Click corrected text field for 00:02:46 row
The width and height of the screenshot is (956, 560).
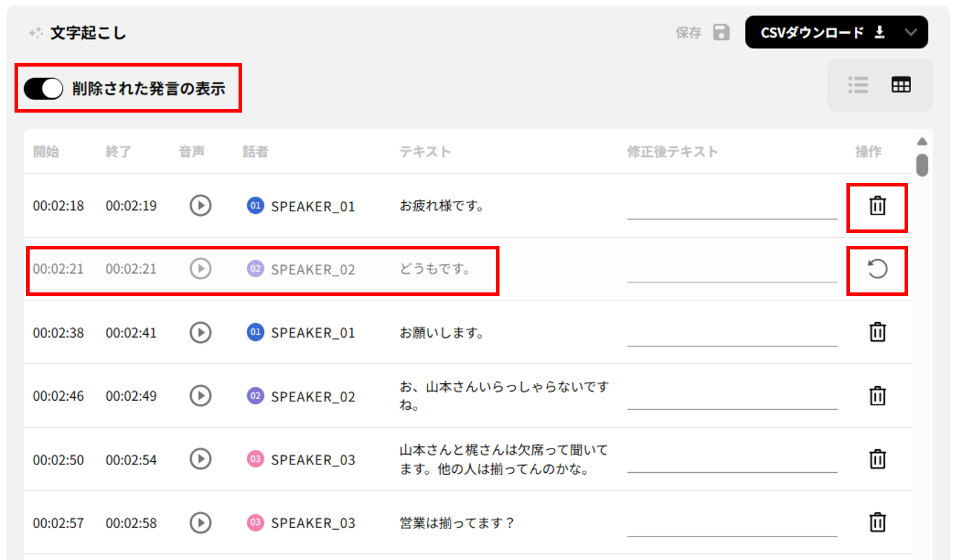[731, 398]
